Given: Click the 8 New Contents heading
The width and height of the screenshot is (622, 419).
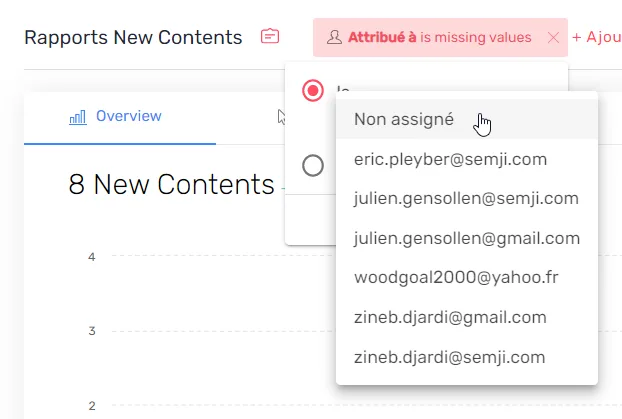Looking at the screenshot, I should 171,185.
